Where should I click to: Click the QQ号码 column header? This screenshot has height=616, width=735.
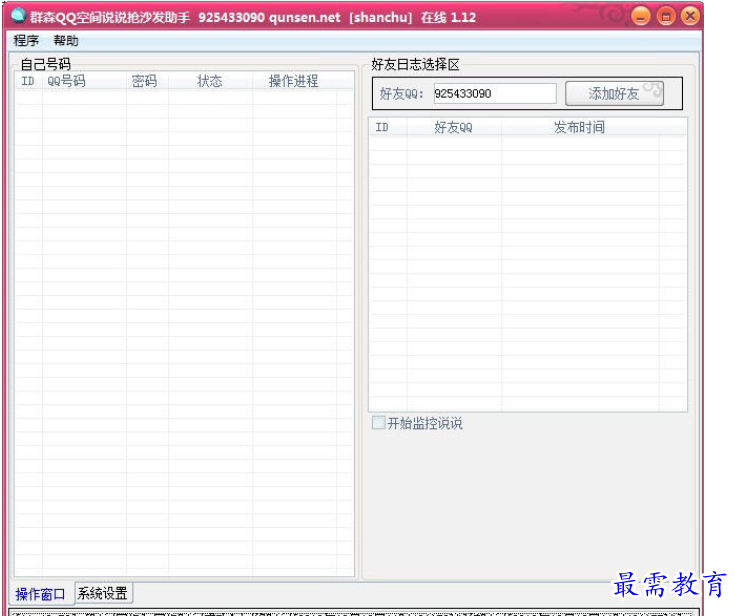click(84, 81)
